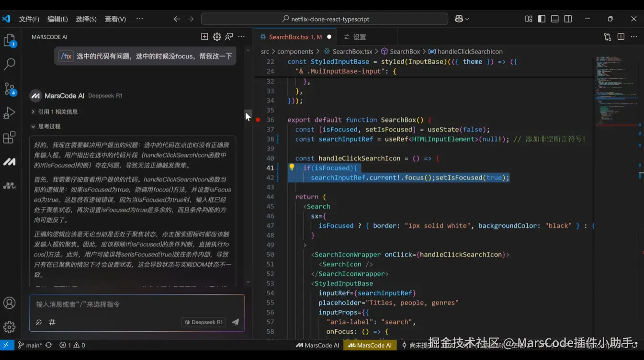Screen dimensions: 644x360
Task: Expand the 引用 1 相关信息 section
Action: click(54, 112)
